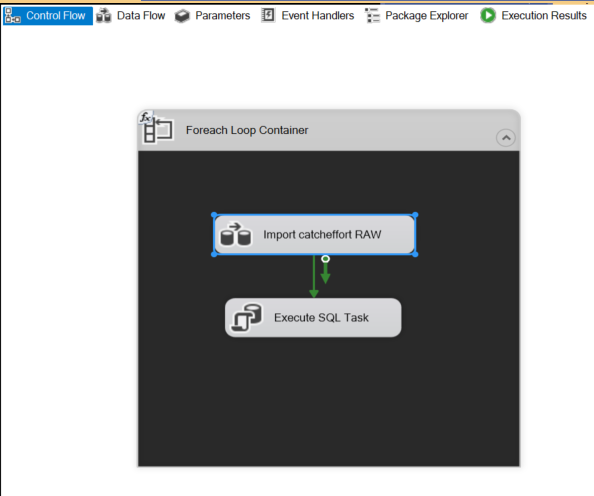The height and width of the screenshot is (496, 594).
Task: Open the Parameters tab
Action: [213, 16]
